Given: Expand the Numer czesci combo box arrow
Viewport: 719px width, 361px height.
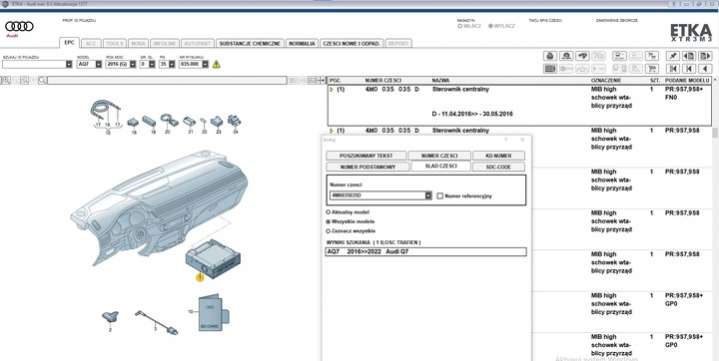Looking at the screenshot, I should click(x=428, y=195).
